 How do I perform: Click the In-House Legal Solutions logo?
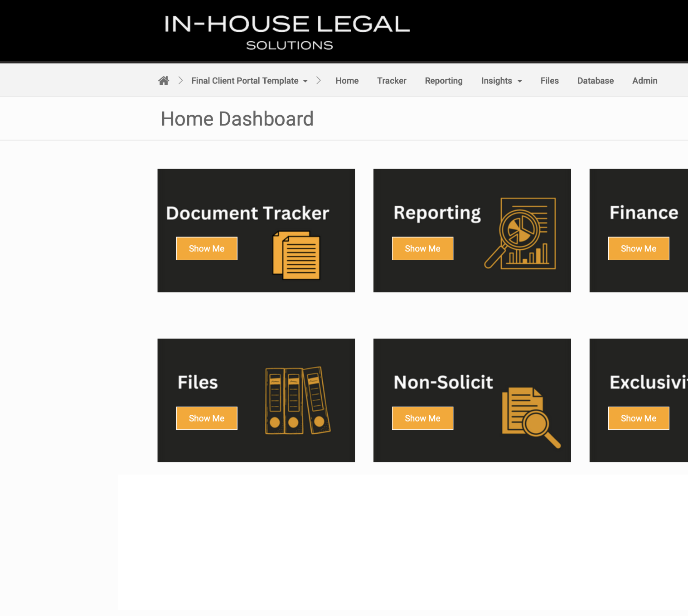pos(288,30)
